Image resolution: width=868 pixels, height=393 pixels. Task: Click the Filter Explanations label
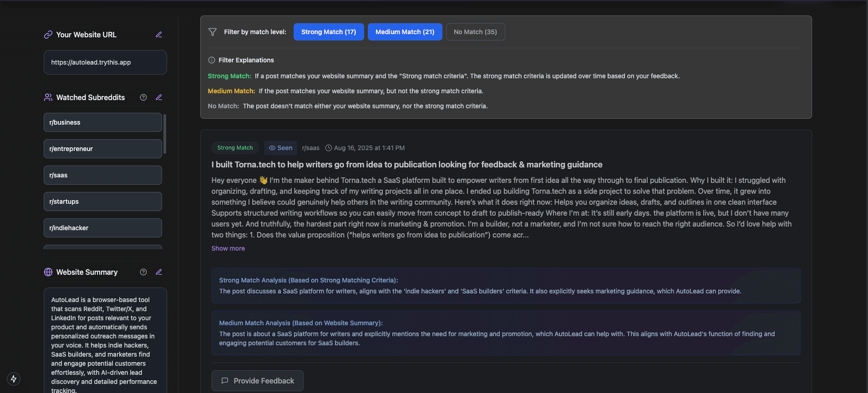coord(246,60)
